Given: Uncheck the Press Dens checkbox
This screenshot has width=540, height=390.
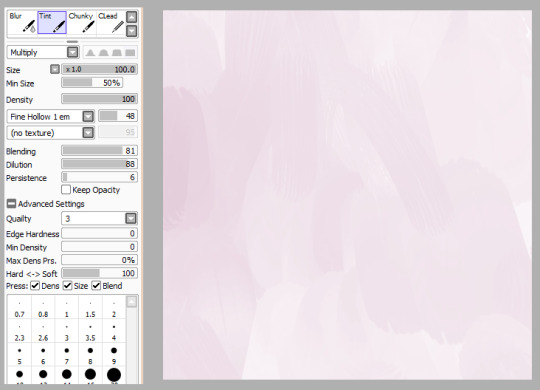Looking at the screenshot, I should coord(35,286).
